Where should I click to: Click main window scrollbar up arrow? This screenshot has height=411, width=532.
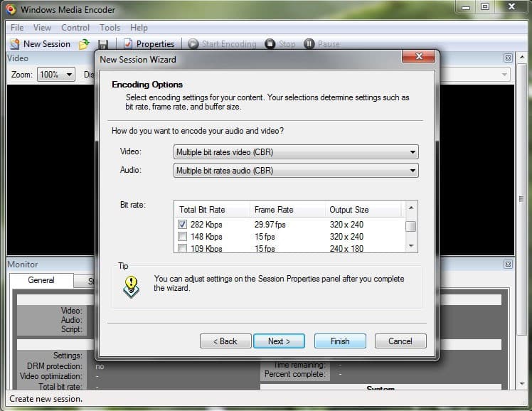coord(522,57)
